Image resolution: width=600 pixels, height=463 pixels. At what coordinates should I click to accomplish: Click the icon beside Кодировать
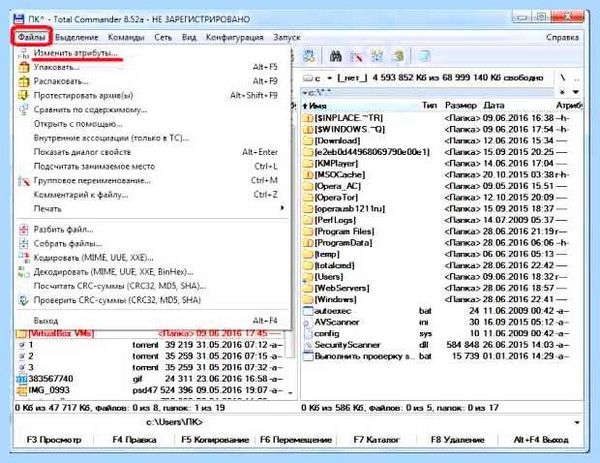[x=24, y=258]
